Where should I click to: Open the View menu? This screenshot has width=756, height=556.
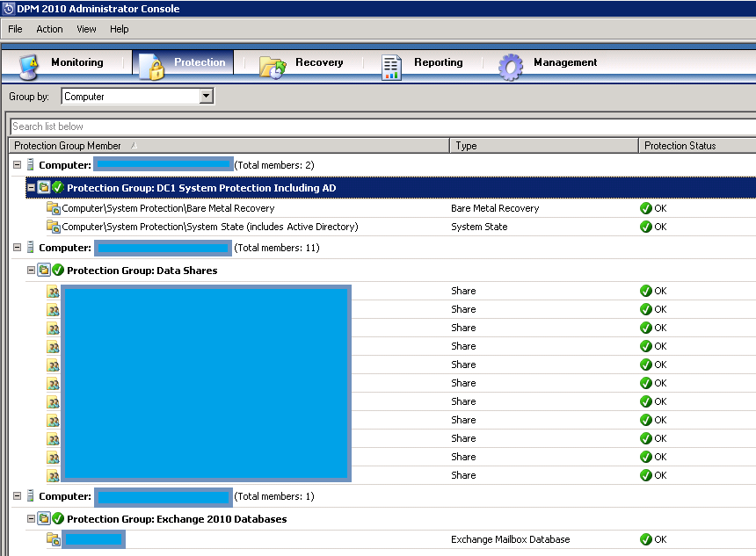(x=86, y=29)
